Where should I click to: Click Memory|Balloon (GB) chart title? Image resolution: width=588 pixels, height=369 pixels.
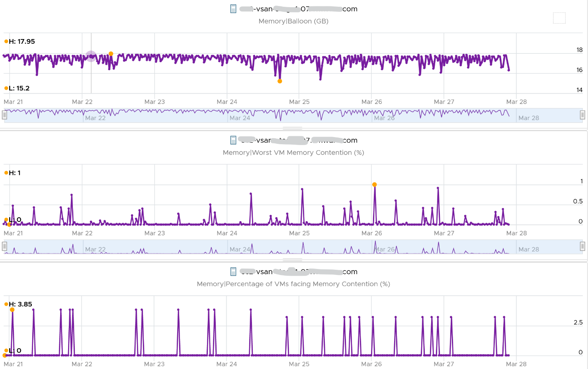tap(293, 21)
